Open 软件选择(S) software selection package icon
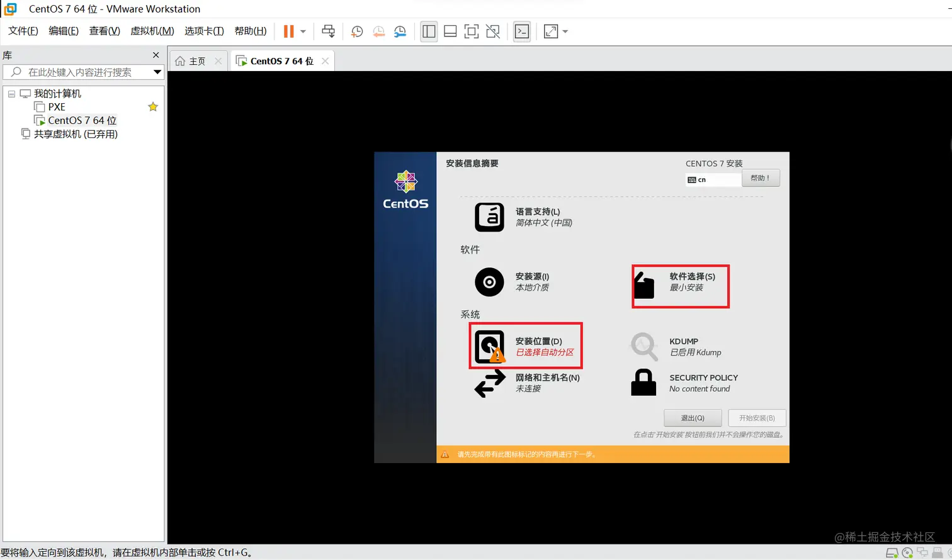The width and height of the screenshot is (952, 560). [x=644, y=285]
